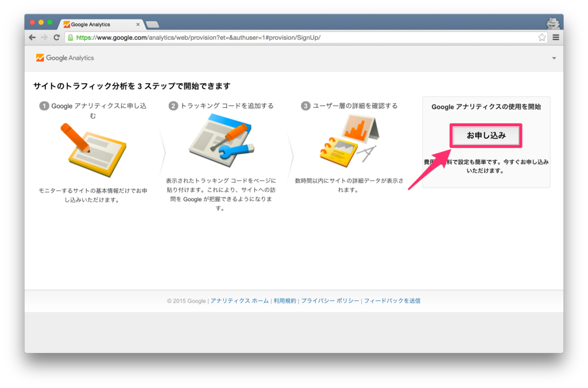Click the step 2 heading トラッキング コードを追加する
The height and width of the screenshot is (388, 588).
pos(221,106)
